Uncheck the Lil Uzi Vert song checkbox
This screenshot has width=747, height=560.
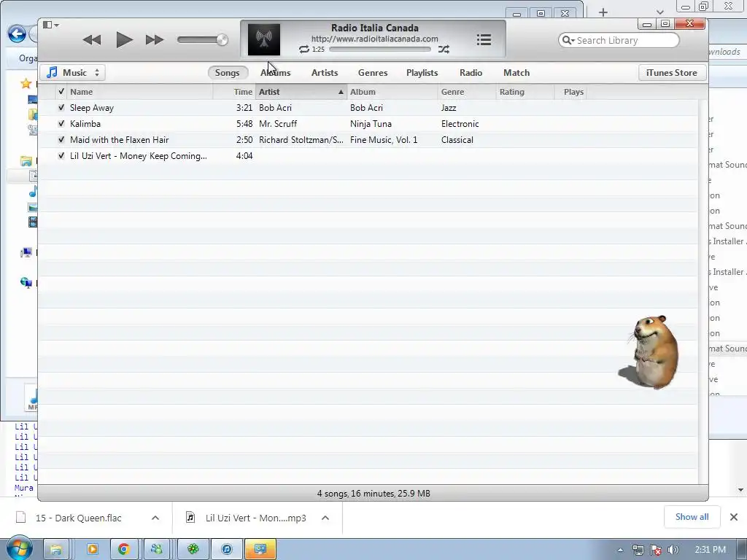coord(61,156)
